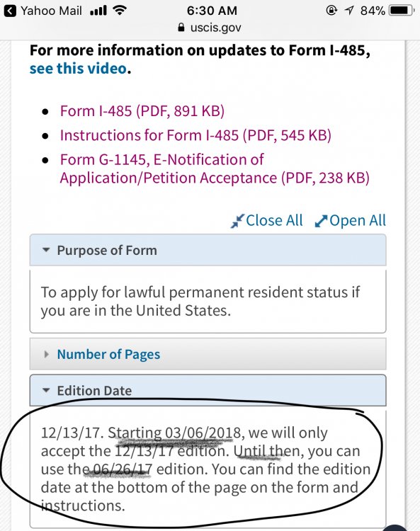The width and height of the screenshot is (420, 531).
Task: Tap the Wi-Fi signal icon
Action: point(119,11)
